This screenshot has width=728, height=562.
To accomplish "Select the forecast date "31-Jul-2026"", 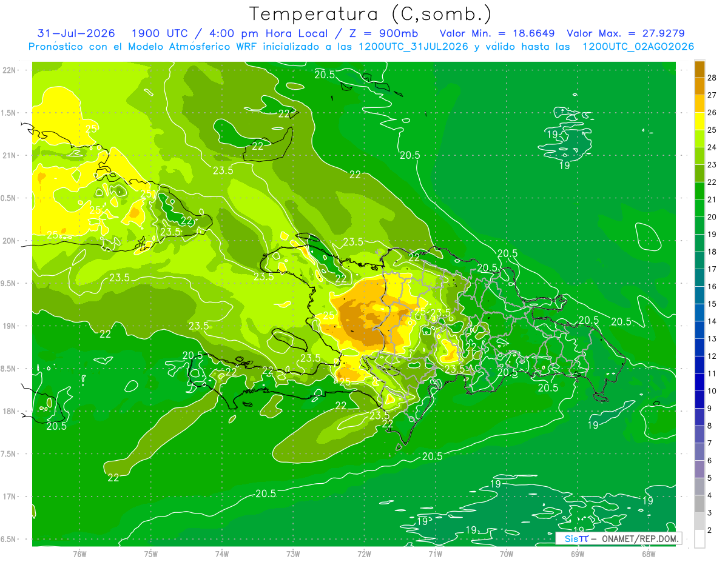I will [75, 33].
